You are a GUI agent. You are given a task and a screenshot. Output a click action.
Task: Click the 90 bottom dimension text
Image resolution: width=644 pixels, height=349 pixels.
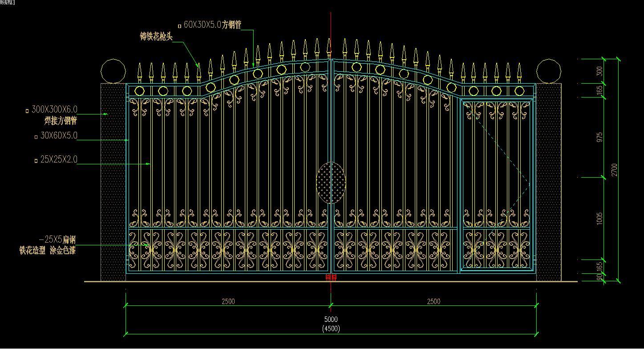point(599,277)
